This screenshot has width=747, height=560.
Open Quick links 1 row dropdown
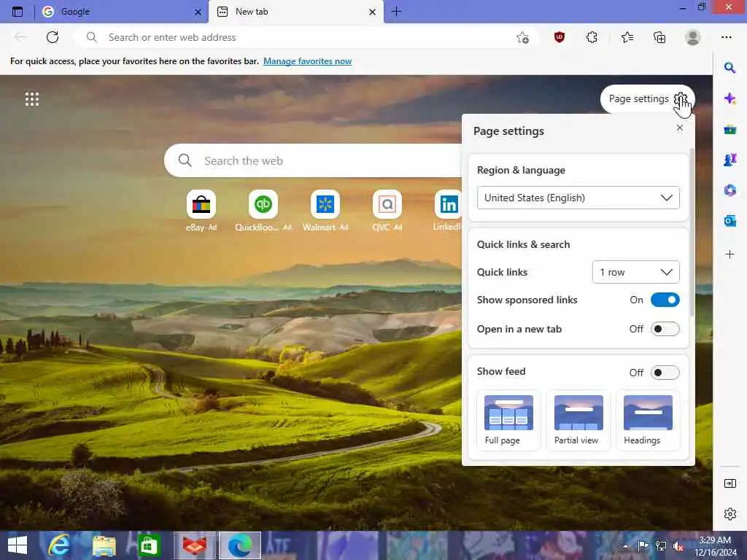coord(635,272)
